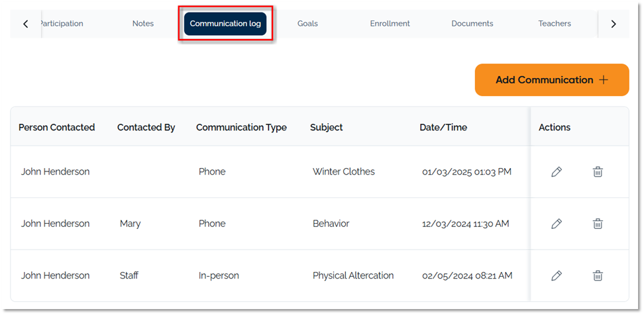Click the Communication Type column header
The height and width of the screenshot is (315, 644).
pos(241,127)
